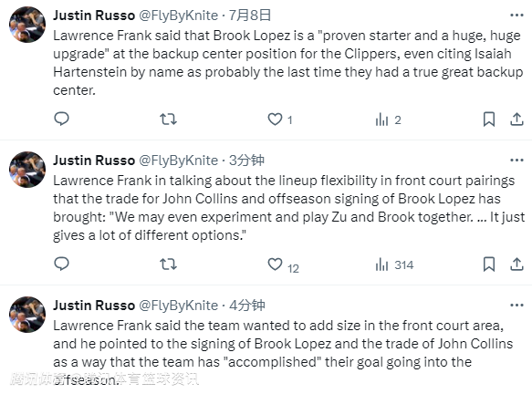
Task: Reply to the Zu and Brook tweet
Action: pos(61,264)
